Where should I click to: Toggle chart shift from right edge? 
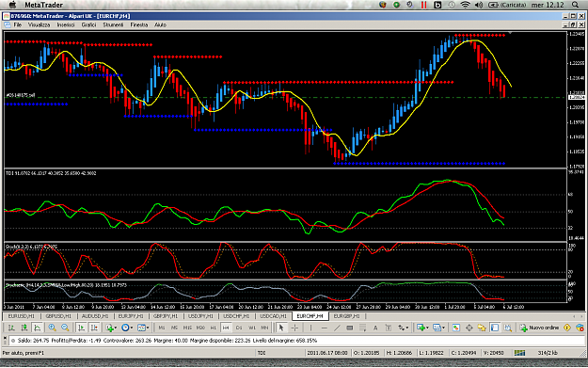pos(94,328)
